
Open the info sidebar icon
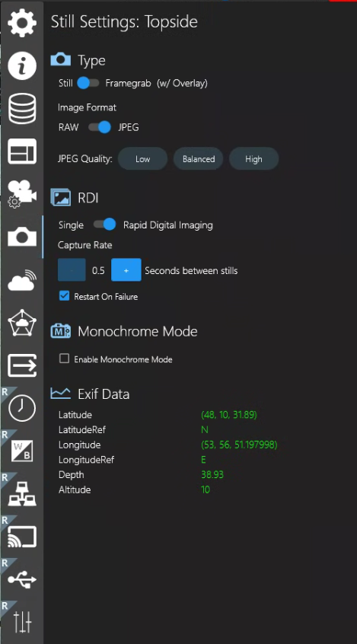click(22, 65)
